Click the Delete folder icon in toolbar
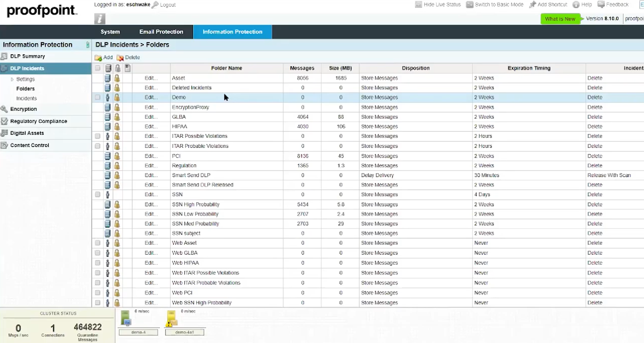Viewport: 644px width, 343px height. (x=120, y=57)
